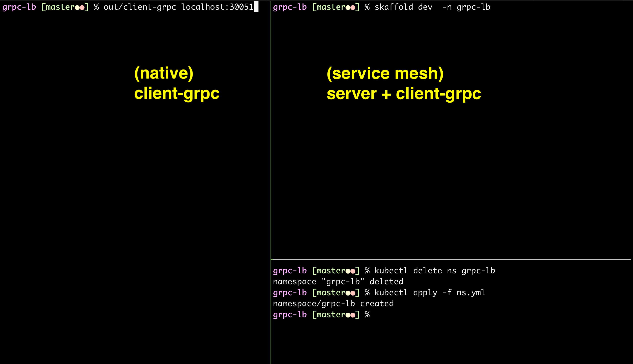The height and width of the screenshot is (364, 633).
Task: Click the 'skaffold dev -n grpc-lb' command
Action: [x=432, y=7]
